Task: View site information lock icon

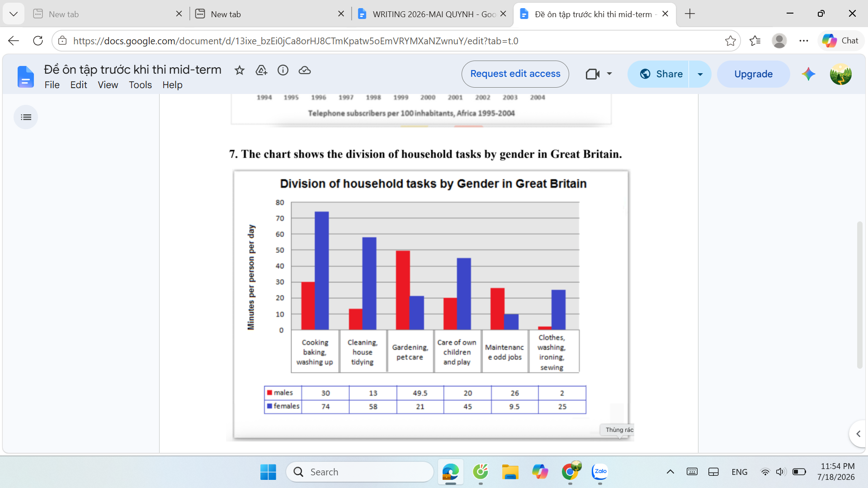Action: (63, 41)
